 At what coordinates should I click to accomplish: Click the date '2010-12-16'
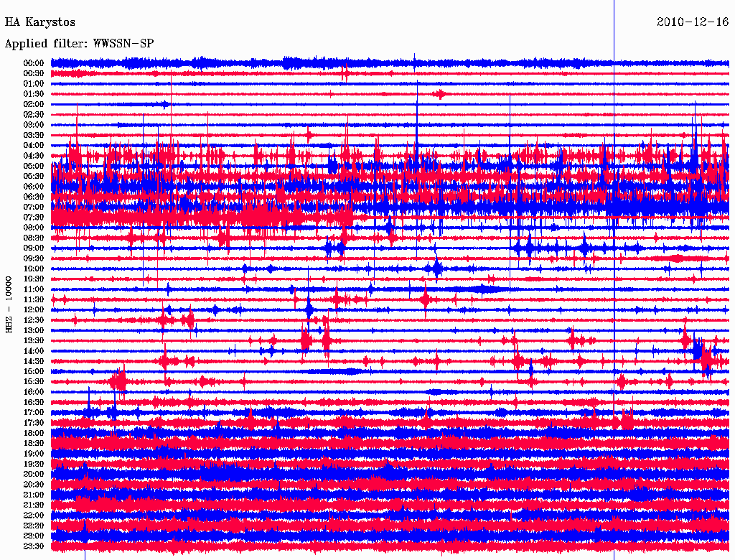click(693, 22)
